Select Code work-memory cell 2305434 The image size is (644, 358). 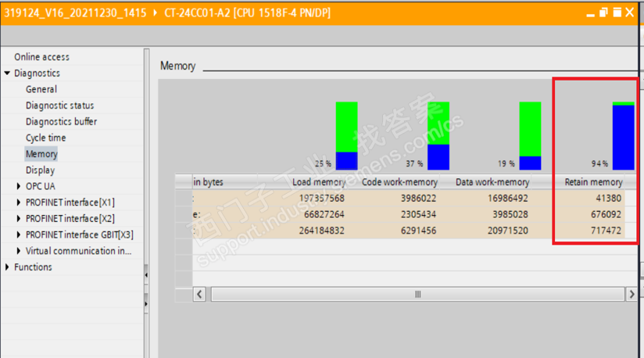click(x=418, y=214)
